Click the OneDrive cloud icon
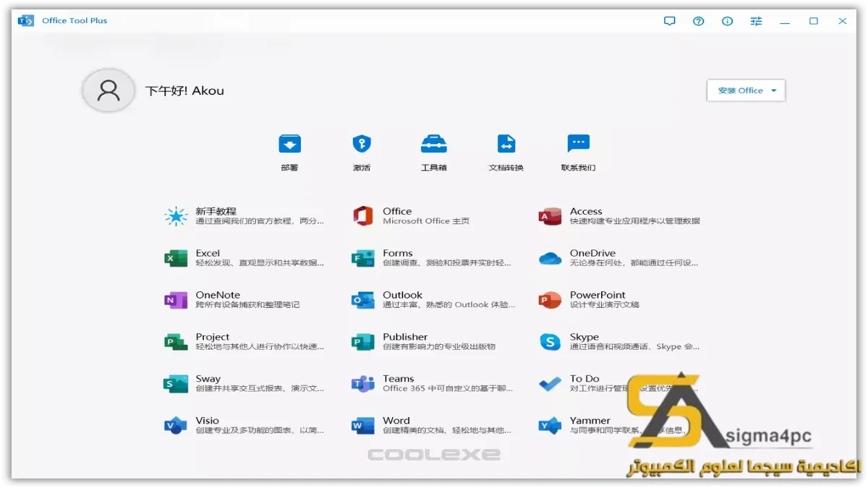This screenshot has height=488, width=868. [x=550, y=258]
